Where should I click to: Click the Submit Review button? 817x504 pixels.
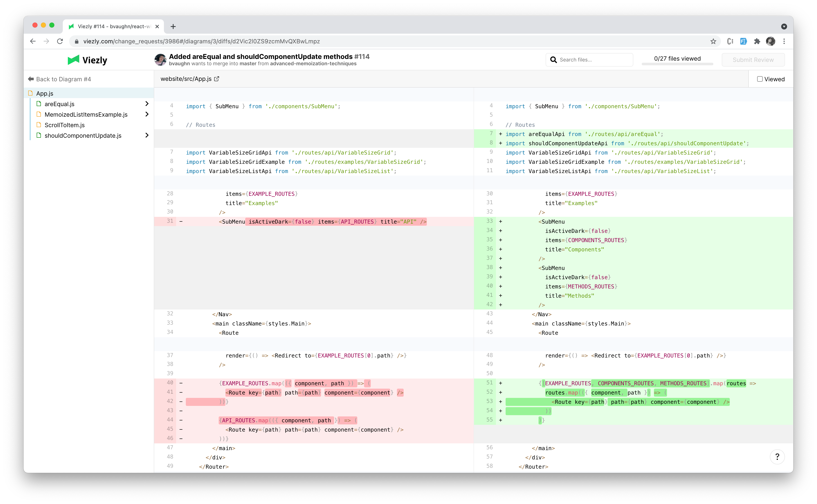pyautogui.click(x=753, y=60)
